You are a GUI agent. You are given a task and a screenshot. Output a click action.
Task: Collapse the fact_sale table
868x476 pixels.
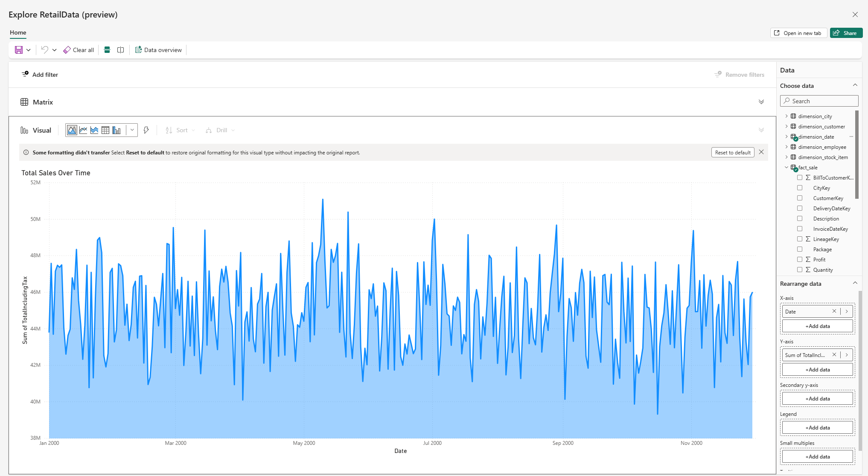[786, 167]
